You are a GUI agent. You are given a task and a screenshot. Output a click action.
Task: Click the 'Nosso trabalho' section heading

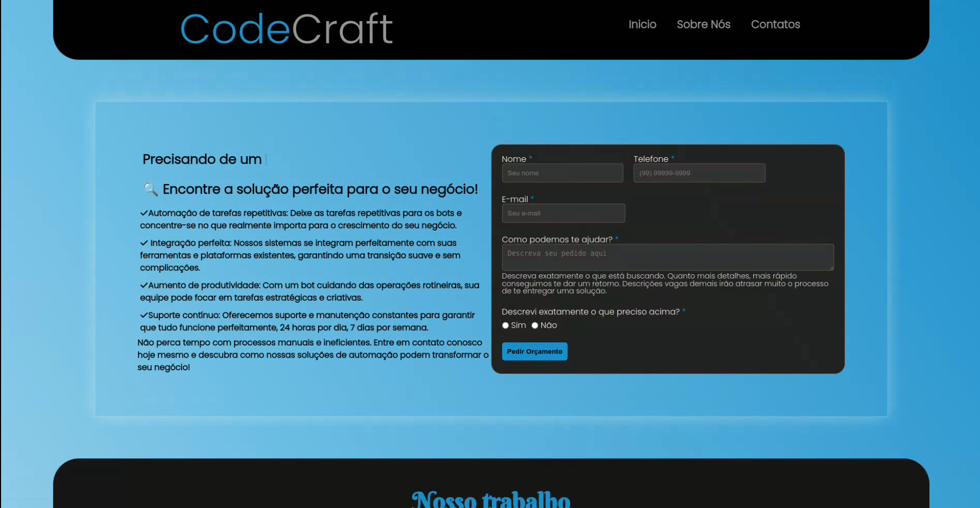[491, 499]
